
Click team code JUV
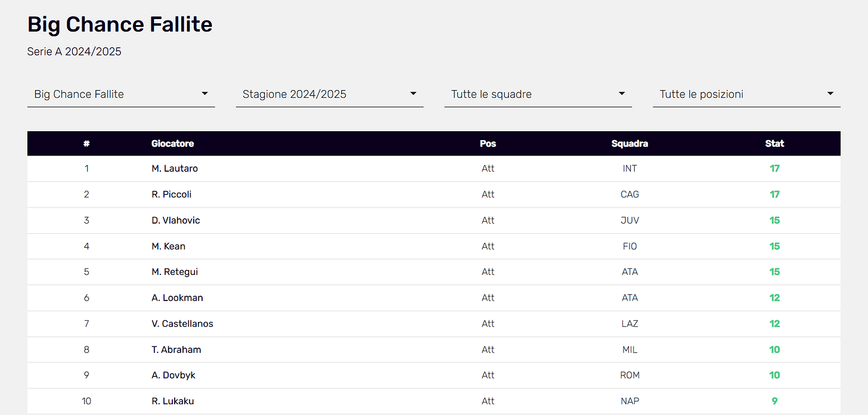pyautogui.click(x=630, y=221)
